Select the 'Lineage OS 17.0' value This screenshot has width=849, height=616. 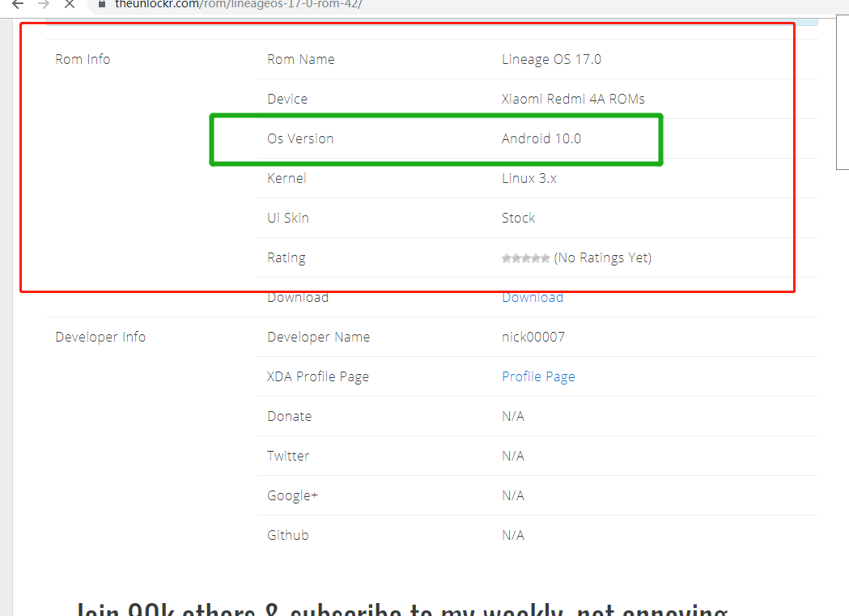pyautogui.click(x=551, y=60)
